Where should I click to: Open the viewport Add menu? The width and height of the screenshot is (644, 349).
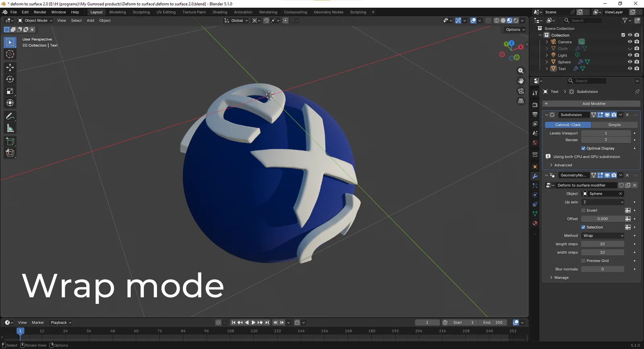(91, 21)
